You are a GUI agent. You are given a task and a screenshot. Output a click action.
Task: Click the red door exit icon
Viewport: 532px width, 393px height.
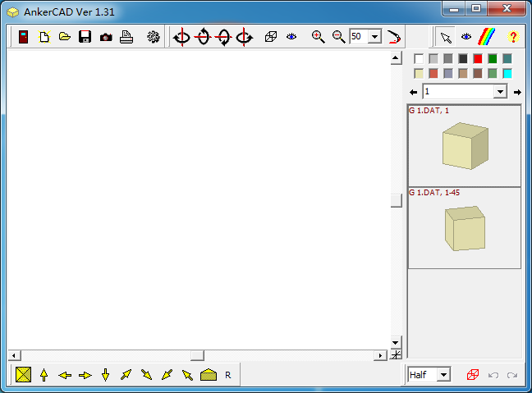pos(23,36)
